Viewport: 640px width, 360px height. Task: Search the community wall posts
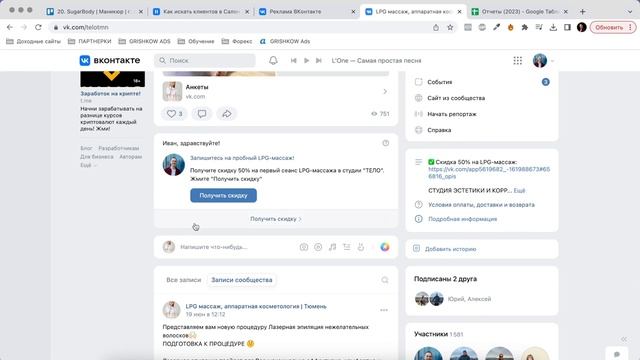click(x=384, y=280)
